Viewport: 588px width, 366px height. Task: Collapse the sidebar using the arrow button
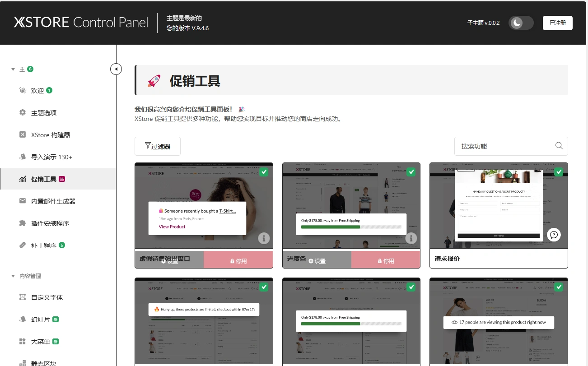[x=116, y=69]
